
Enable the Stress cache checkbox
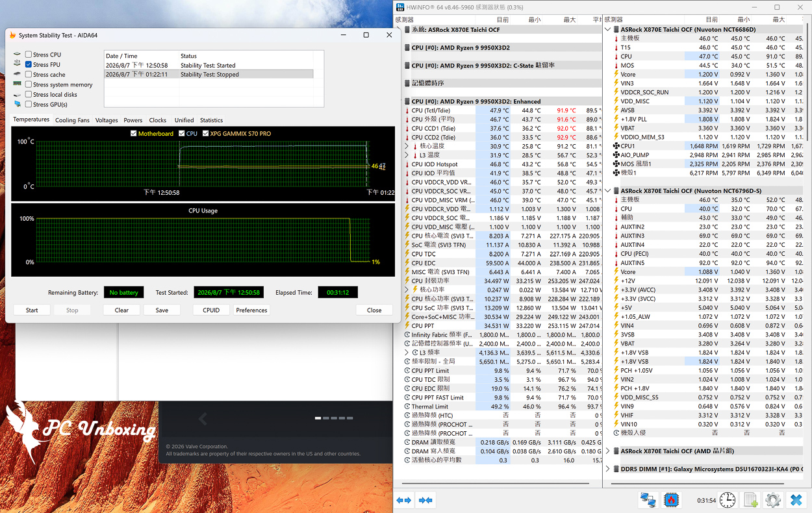point(29,74)
